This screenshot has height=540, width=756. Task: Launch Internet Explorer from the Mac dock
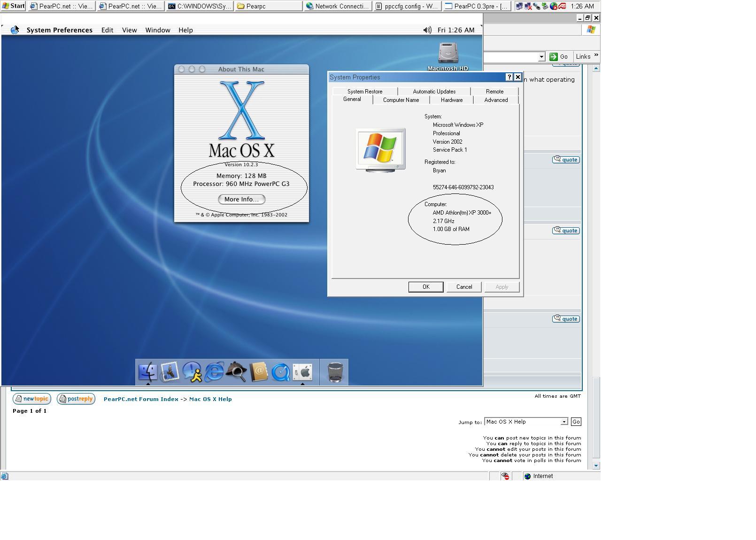coord(214,372)
